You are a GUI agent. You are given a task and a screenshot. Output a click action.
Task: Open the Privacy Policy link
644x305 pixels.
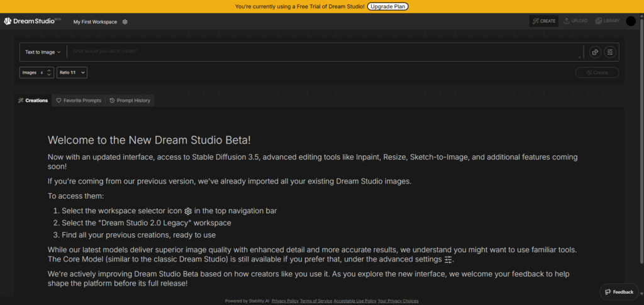pos(284,301)
